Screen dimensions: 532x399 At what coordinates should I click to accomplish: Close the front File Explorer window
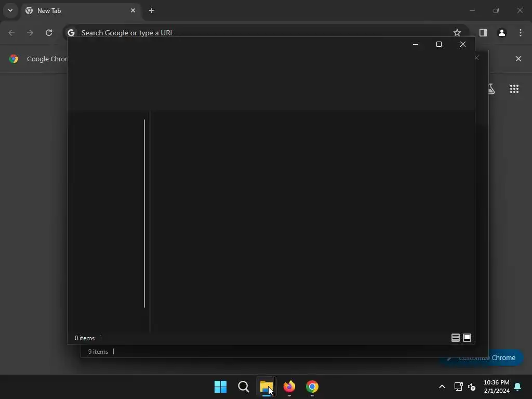pyautogui.click(x=463, y=45)
